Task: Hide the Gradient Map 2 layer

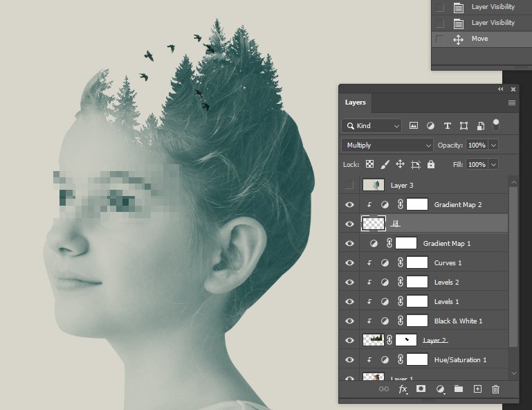Action: tap(349, 204)
